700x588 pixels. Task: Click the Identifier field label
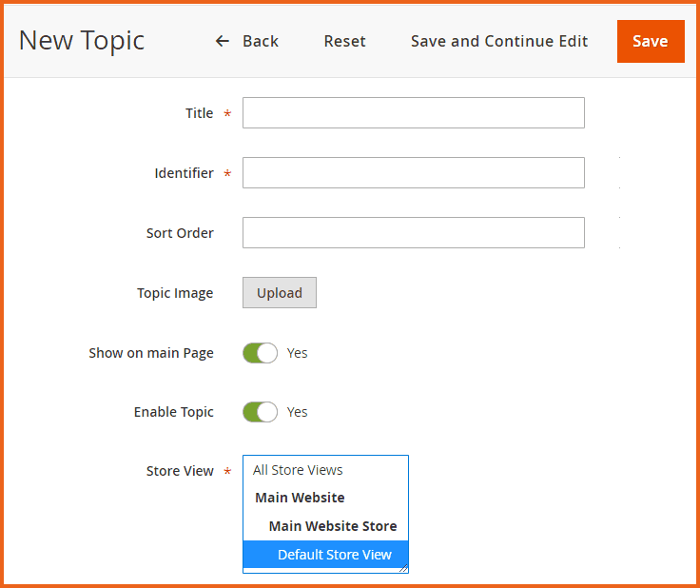pyautogui.click(x=184, y=173)
